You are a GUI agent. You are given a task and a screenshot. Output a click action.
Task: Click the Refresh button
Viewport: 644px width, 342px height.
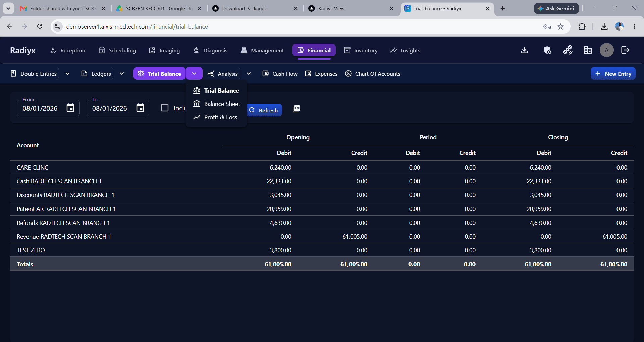coord(264,110)
